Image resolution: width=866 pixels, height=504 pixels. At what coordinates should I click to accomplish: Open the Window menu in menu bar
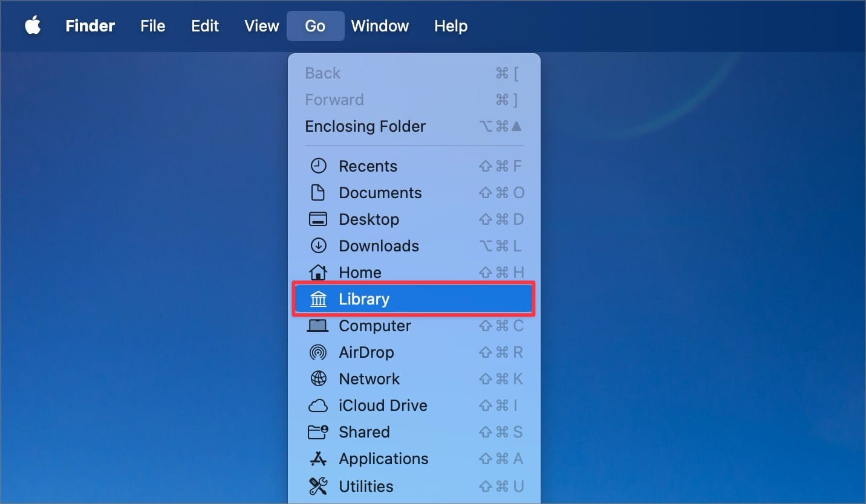(x=380, y=26)
